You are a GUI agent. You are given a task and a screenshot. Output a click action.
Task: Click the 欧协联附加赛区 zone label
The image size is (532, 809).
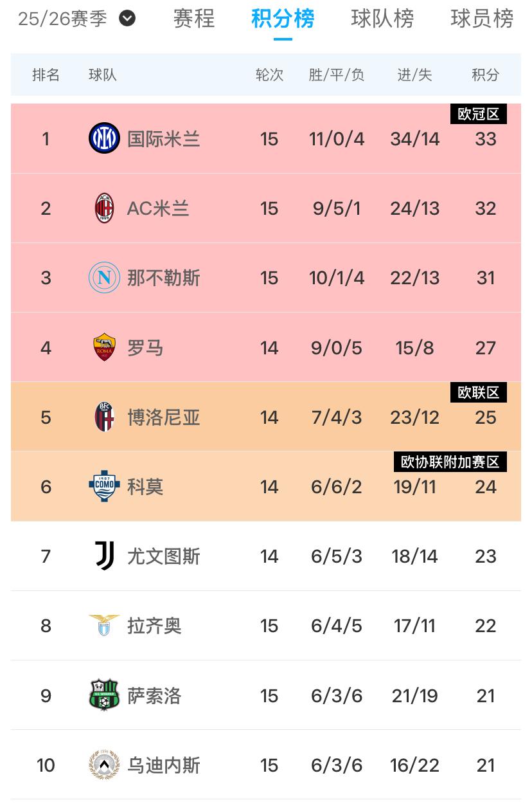[x=450, y=462]
